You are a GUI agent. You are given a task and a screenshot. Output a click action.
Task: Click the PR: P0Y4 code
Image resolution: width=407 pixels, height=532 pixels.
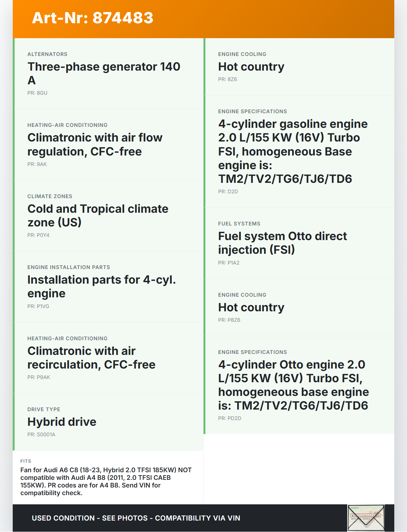38,235
